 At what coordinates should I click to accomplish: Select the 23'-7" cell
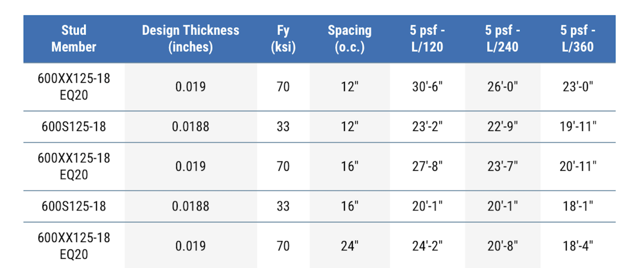(x=502, y=167)
